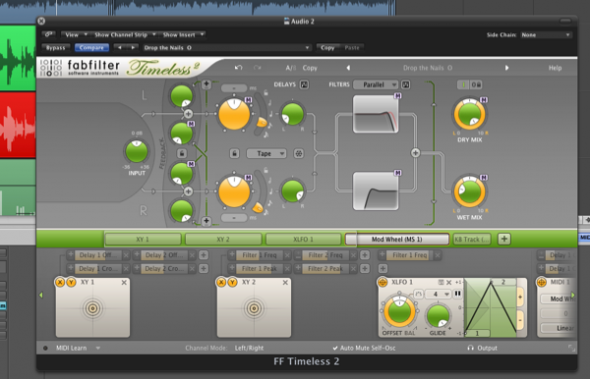This screenshot has width=590, height=379.
Task: Enable MIDI Learn
Action: coord(71,348)
